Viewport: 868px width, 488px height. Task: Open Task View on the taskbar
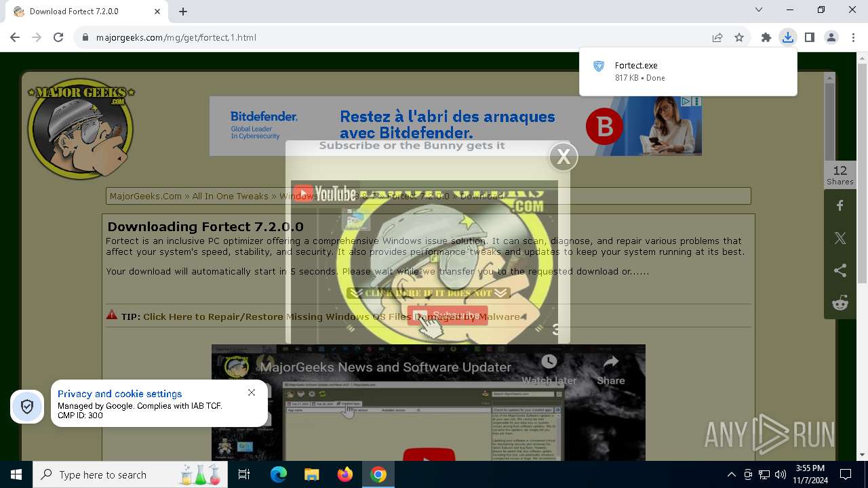tap(244, 474)
